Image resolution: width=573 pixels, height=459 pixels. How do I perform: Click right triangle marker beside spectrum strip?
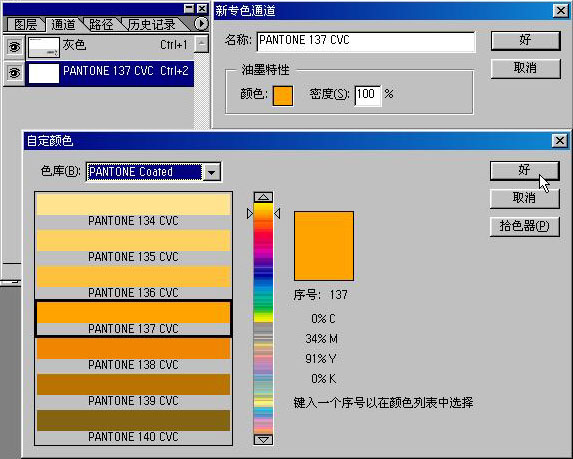pyautogui.click(x=277, y=213)
